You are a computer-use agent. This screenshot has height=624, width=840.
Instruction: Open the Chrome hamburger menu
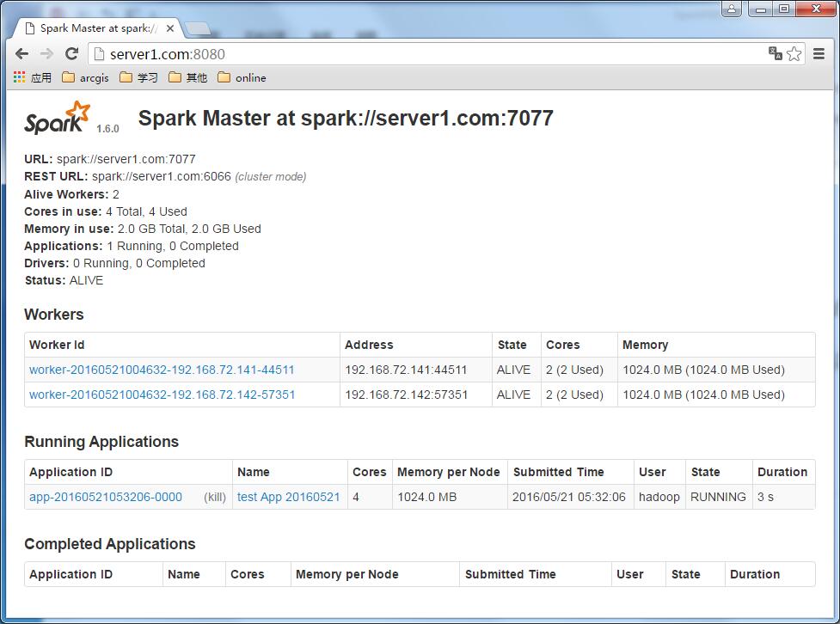tap(819, 53)
